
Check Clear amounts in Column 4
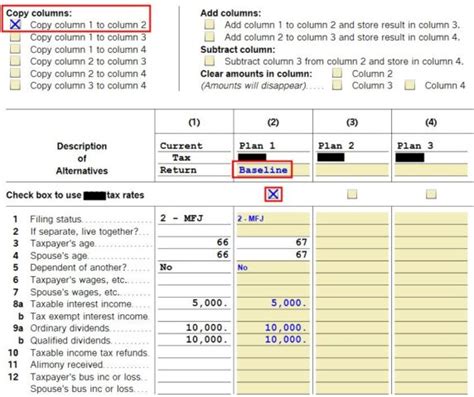tap(410, 85)
